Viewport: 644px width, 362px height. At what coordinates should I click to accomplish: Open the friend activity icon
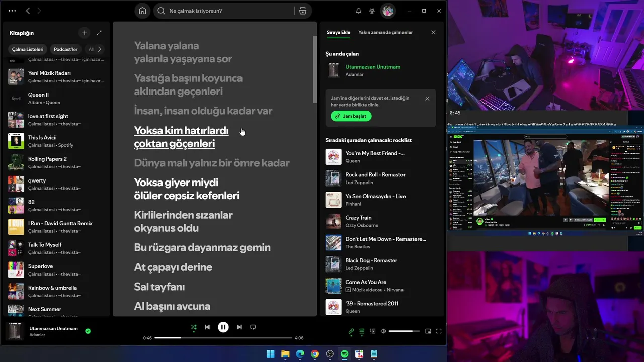pyautogui.click(x=372, y=11)
